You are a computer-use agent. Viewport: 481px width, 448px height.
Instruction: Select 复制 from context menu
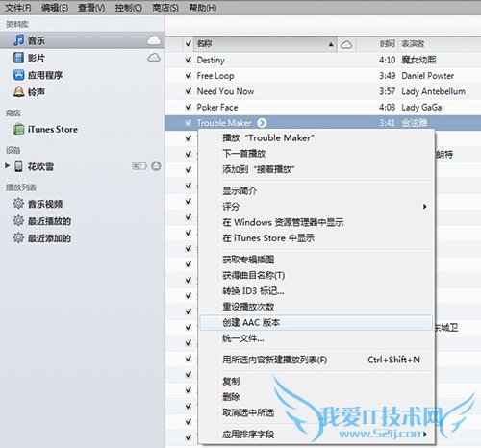316,381
